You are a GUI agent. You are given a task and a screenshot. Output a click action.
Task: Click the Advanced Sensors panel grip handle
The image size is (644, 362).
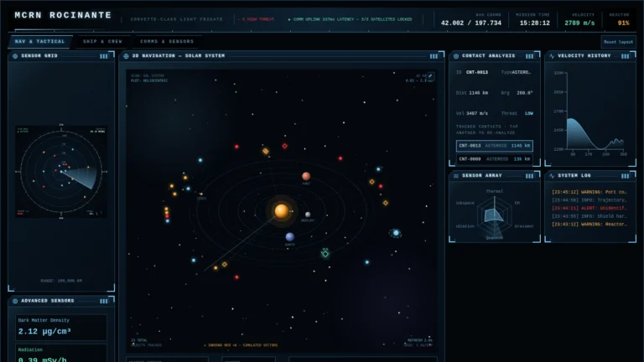(103, 302)
